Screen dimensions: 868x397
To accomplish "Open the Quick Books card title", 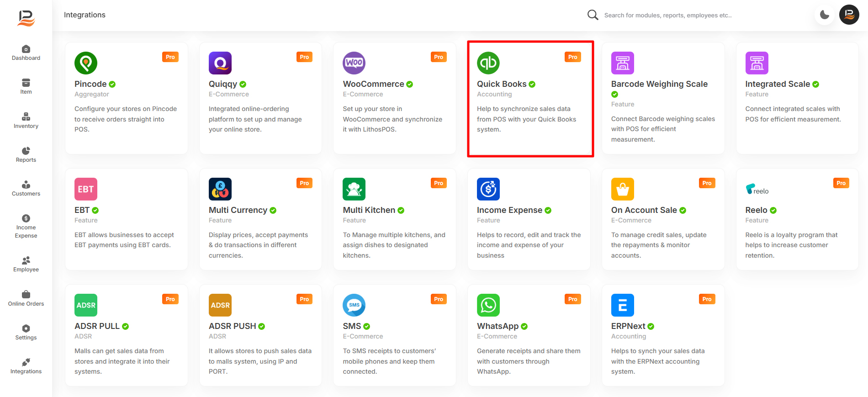I will coord(502,84).
